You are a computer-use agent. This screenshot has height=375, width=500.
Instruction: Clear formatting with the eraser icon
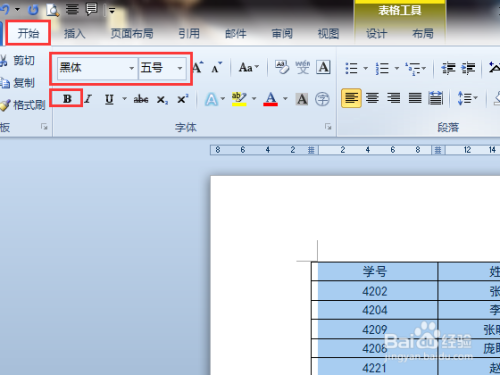tap(282, 67)
